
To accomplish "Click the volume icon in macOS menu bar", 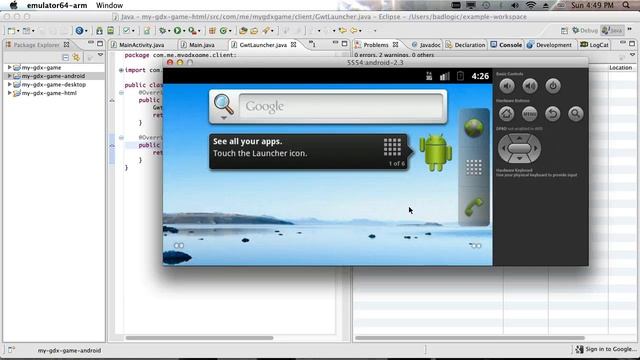I will pyautogui.click(x=515, y=5).
